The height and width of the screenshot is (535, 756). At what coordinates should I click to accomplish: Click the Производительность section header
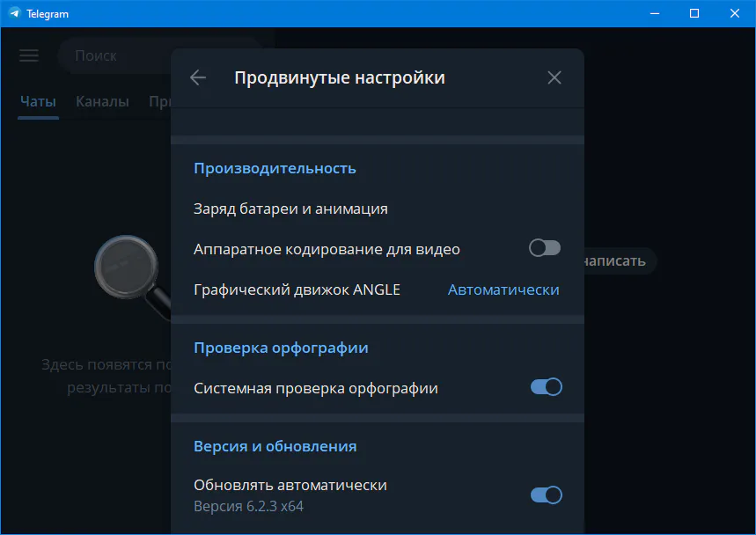click(275, 168)
